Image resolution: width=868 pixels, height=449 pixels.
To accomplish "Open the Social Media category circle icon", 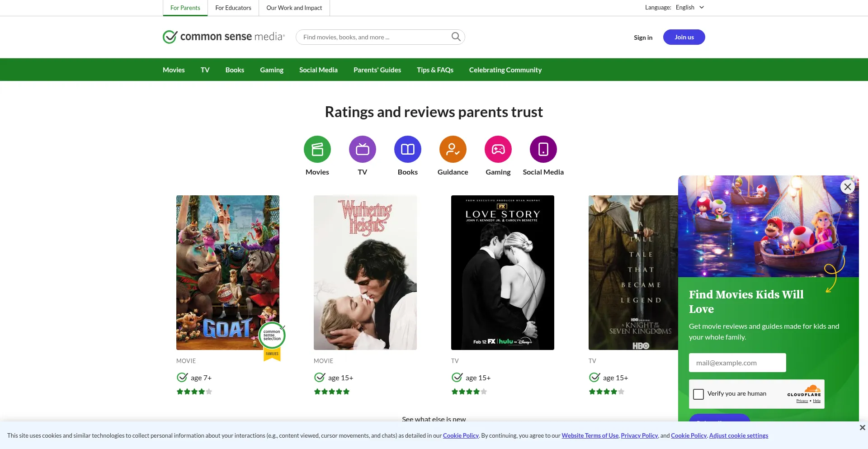I will [543, 149].
